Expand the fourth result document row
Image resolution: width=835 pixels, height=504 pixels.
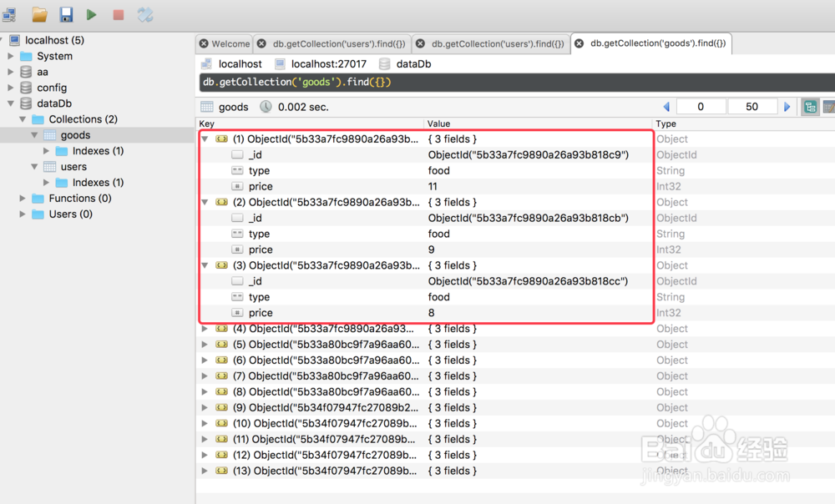click(x=205, y=329)
